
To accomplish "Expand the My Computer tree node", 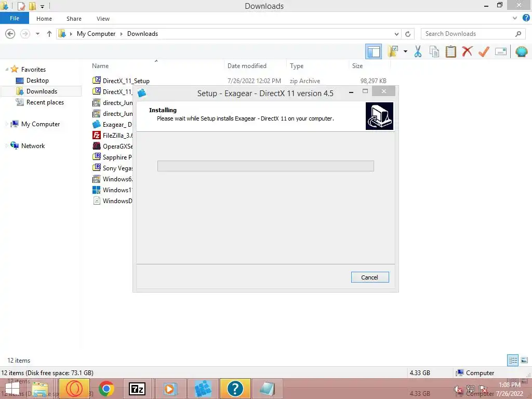I will click(x=7, y=124).
